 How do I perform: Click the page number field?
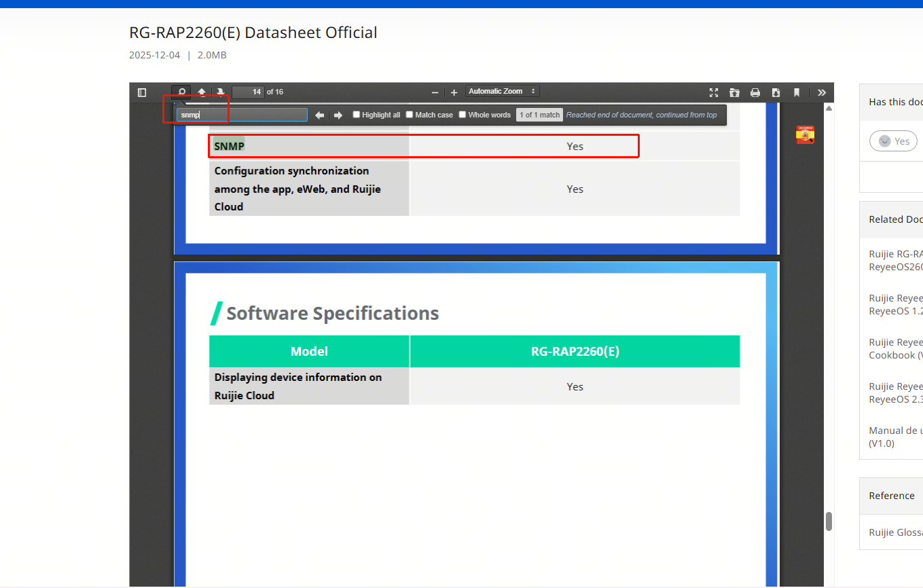click(x=248, y=92)
